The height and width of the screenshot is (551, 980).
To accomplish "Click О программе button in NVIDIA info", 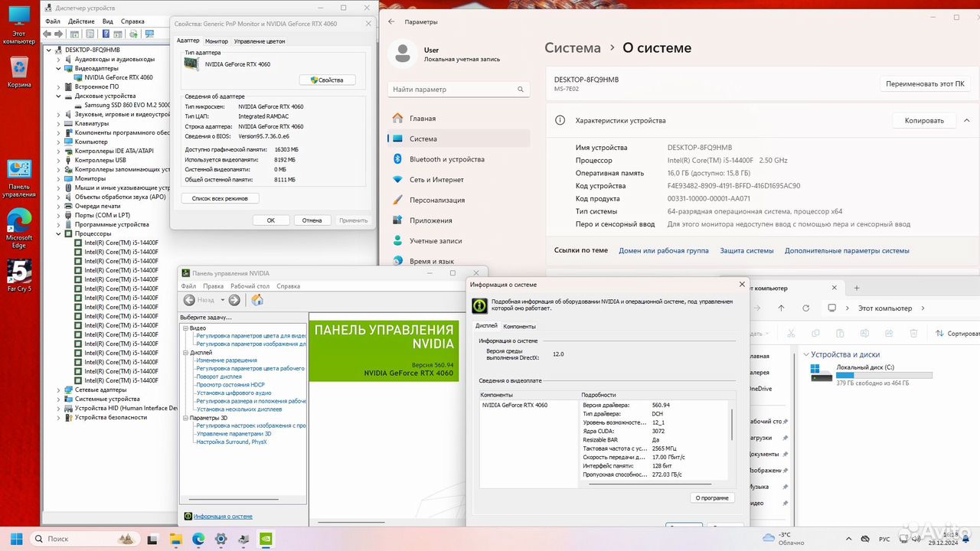I will point(712,498).
